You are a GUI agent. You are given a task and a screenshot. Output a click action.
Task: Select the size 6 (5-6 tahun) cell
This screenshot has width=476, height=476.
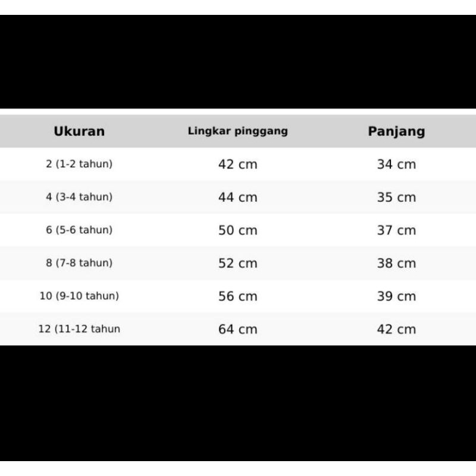(x=79, y=230)
